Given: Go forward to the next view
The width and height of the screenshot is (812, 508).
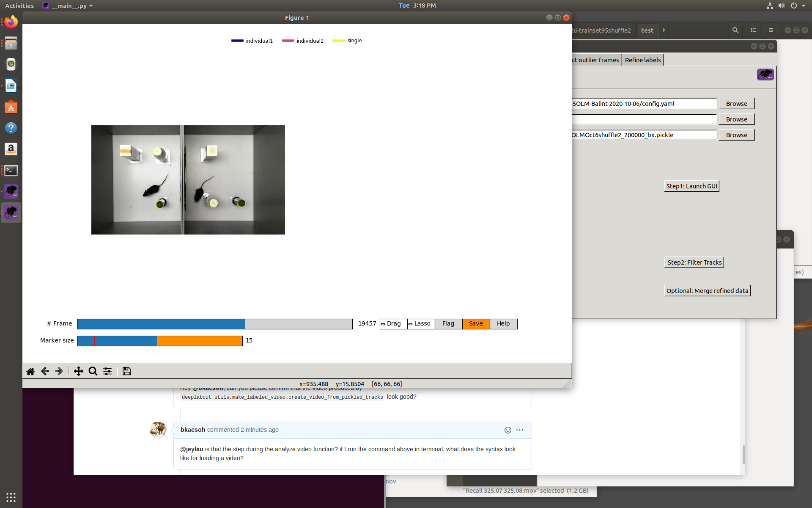Looking at the screenshot, I should 59,371.
